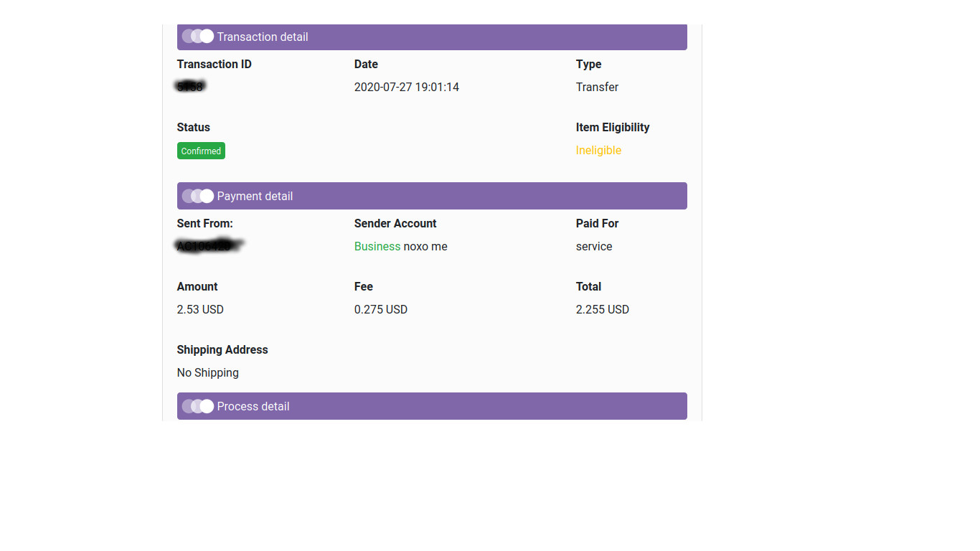Select the noxo me sender name
The height and width of the screenshot is (551, 980).
click(425, 246)
